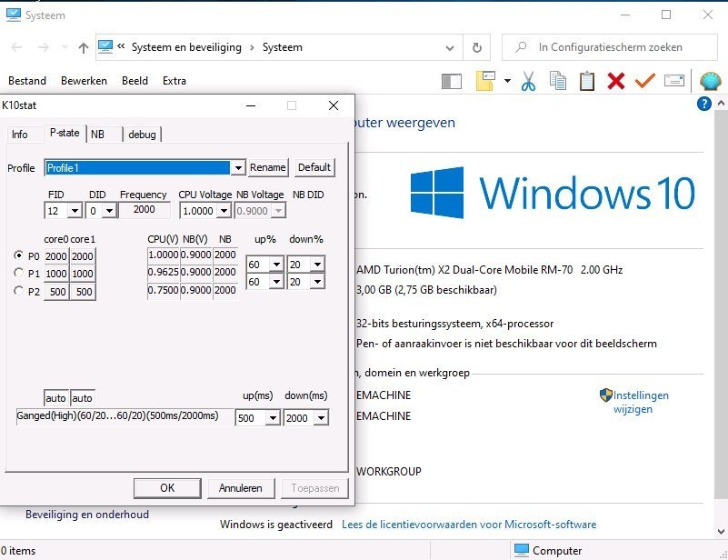Switch to the debug tab
728x560 pixels.
(142, 135)
